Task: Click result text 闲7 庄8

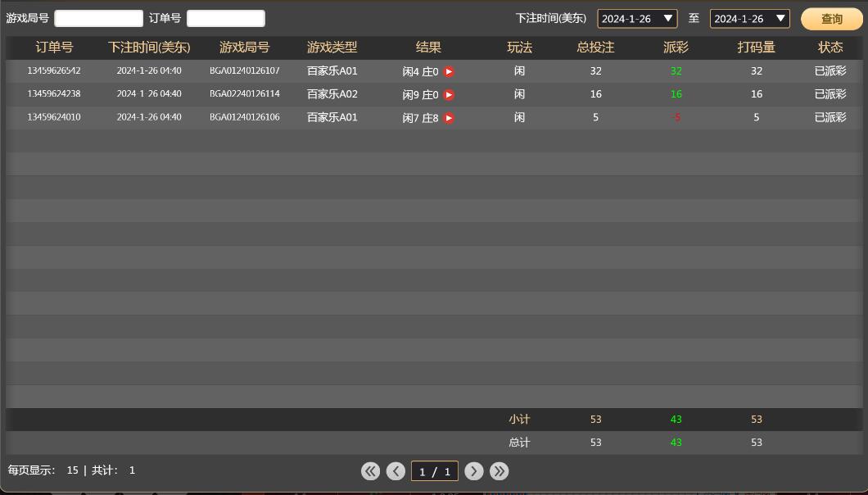Action: tap(420, 118)
